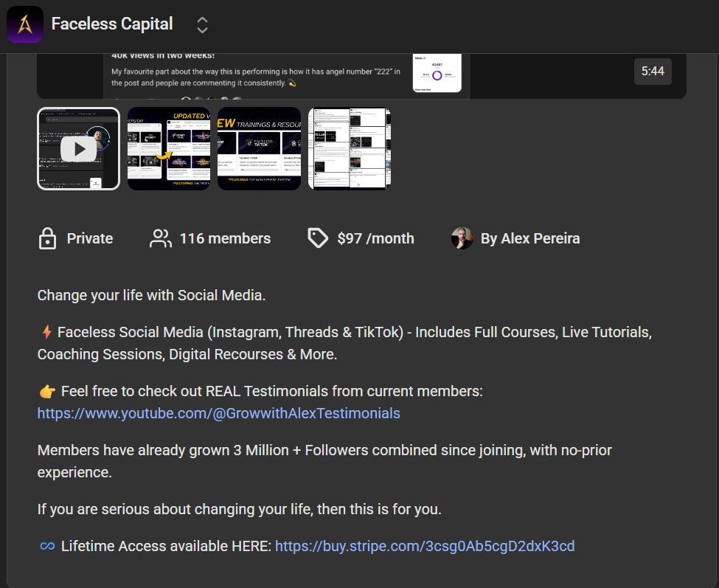Play the first video thumbnail
Screen dimensions: 719x588
coord(78,149)
